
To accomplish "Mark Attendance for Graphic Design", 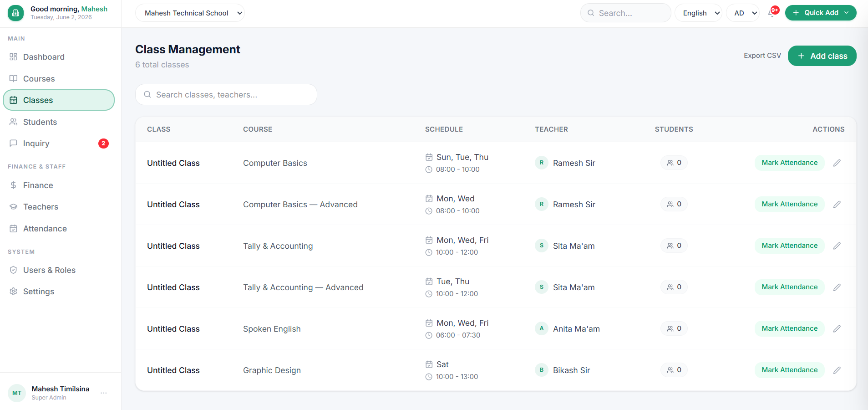I will point(790,370).
